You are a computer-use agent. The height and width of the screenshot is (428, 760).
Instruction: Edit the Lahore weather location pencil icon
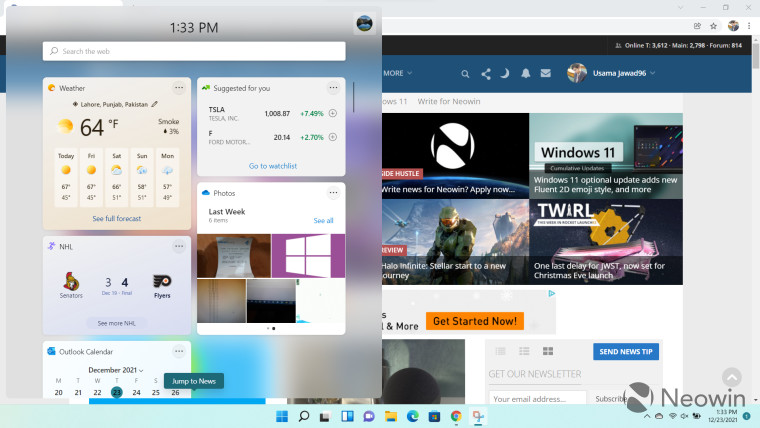coord(155,104)
